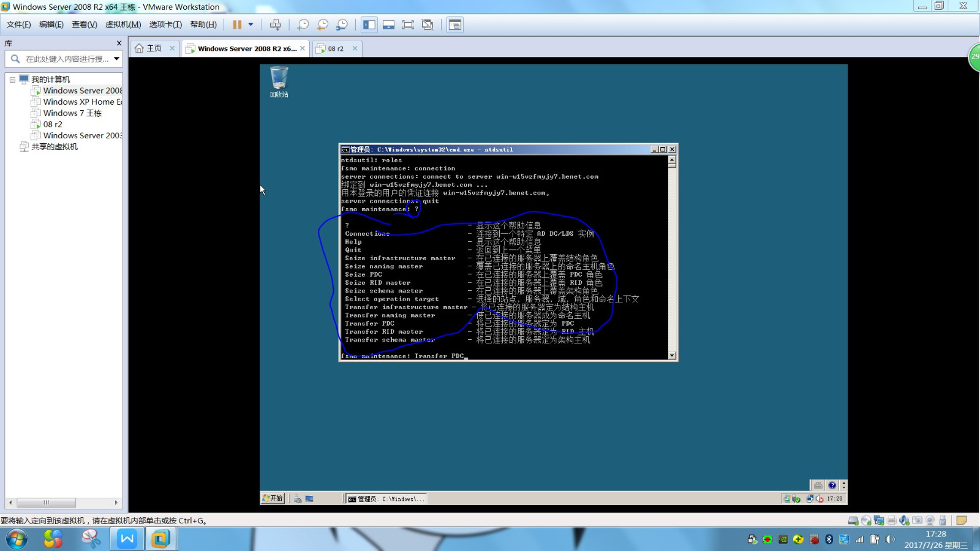Select Windows Server 2008 in the library
Image resolution: width=980 pixels, height=551 pixels.
coord(77,91)
